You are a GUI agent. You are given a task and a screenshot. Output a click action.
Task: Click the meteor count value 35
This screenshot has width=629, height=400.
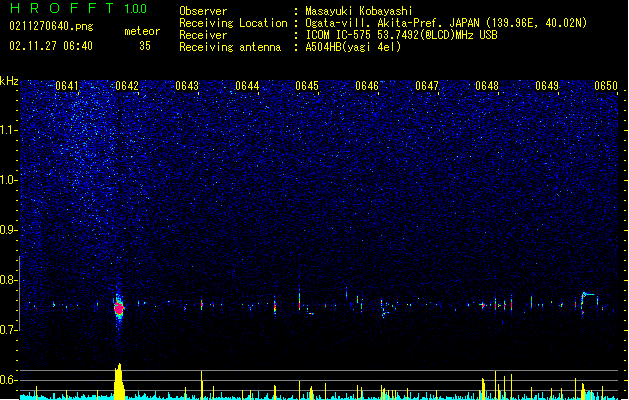pyautogui.click(x=145, y=46)
